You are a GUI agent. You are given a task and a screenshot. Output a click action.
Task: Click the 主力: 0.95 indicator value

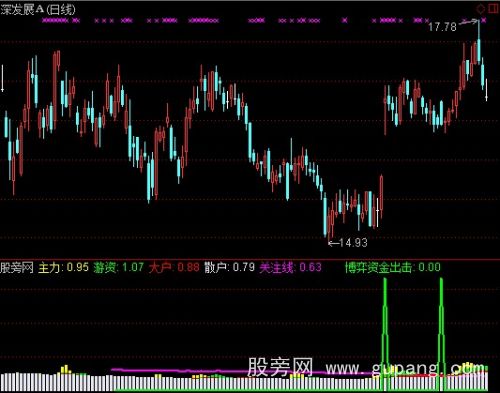63,267
